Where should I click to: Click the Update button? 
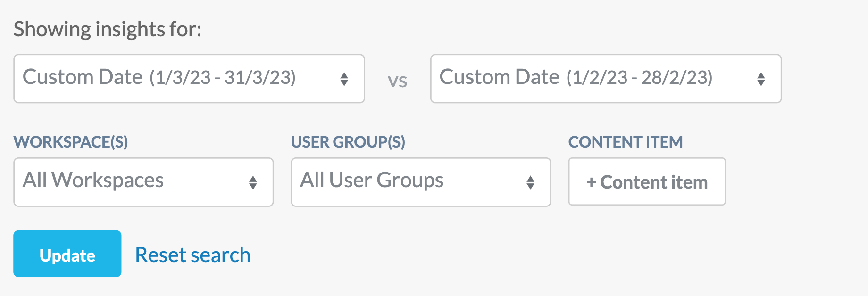click(x=67, y=254)
